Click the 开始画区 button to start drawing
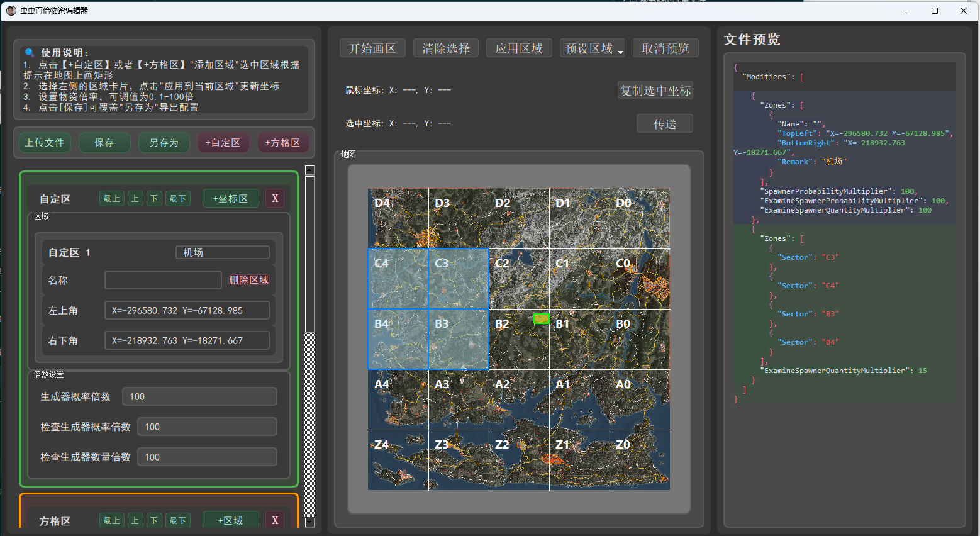The height and width of the screenshot is (536, 980). click(x=372, y=48)
